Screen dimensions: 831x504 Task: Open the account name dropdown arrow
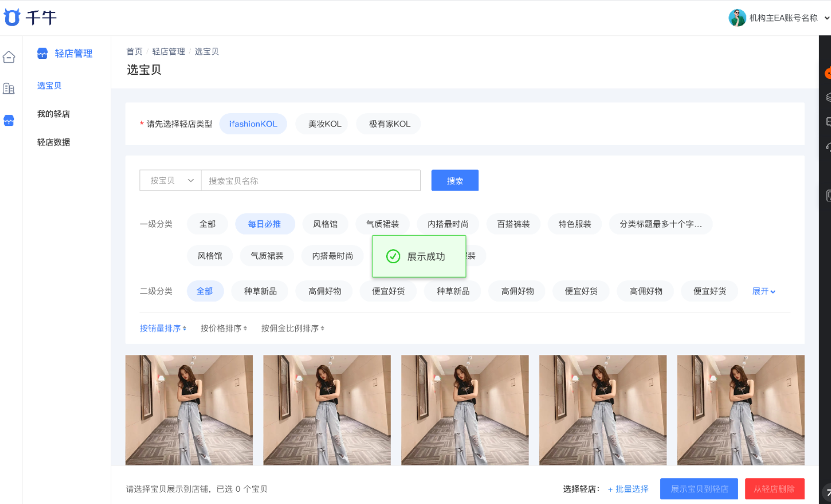(826, 18)
